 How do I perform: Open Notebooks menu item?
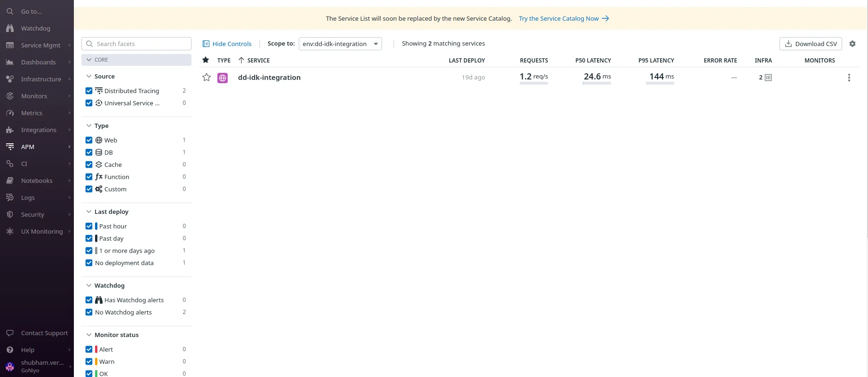point(37,181)
